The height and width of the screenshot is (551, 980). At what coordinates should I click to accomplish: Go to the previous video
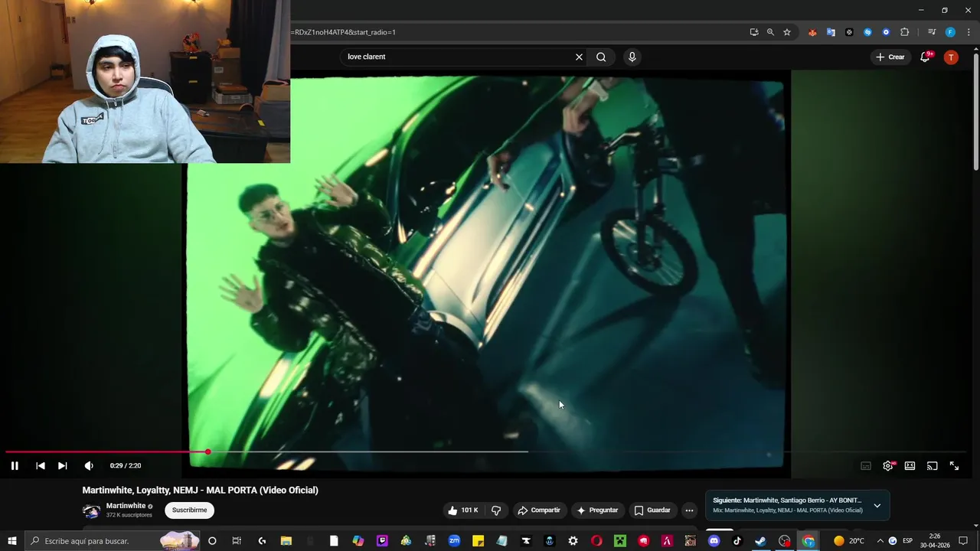point(41,465)
